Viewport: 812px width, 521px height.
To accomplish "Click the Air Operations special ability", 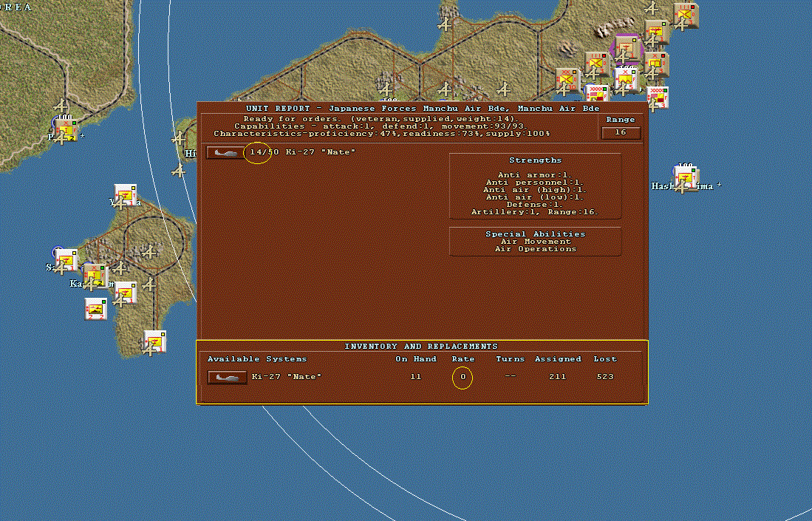I will (x=536, y=249).
